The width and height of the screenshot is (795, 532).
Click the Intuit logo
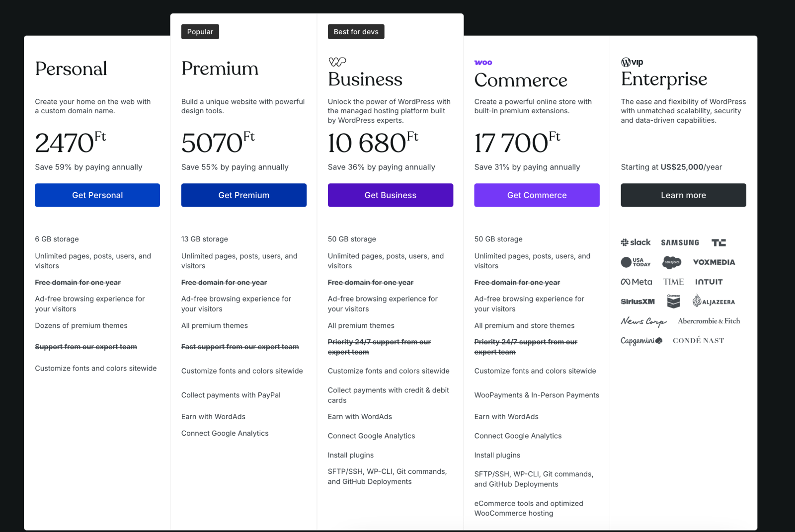[709, 282]
